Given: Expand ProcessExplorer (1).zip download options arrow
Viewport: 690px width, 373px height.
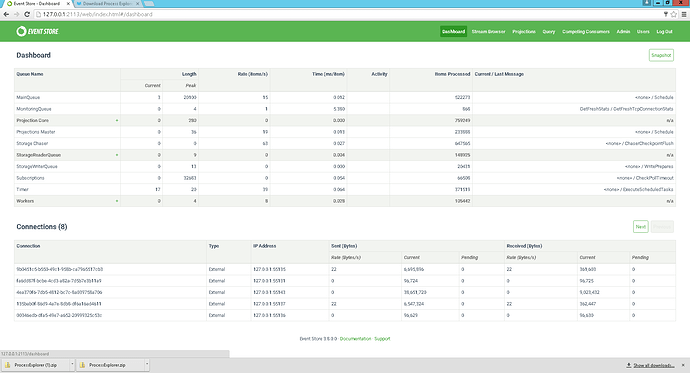Looking at the screenshot, I should pos(72,365).
